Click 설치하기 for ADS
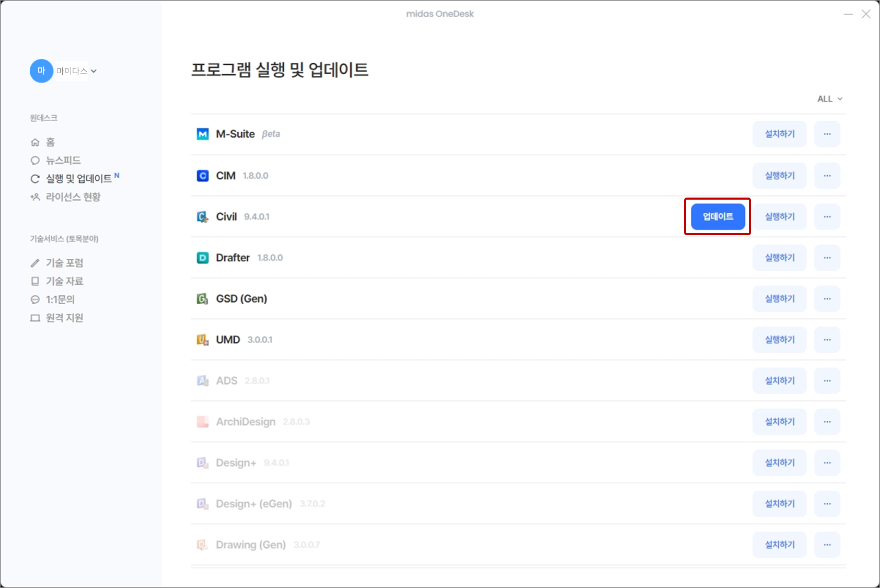 780,381
